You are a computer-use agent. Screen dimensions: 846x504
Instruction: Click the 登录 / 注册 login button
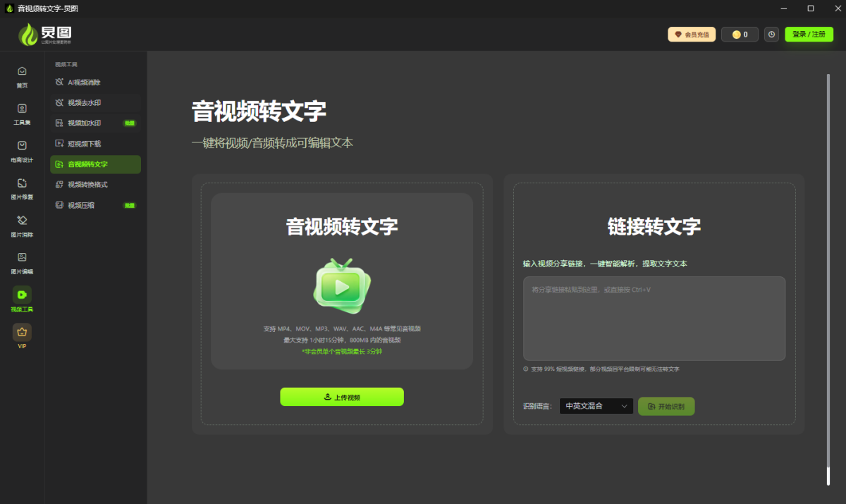click(x=809, y=35)
